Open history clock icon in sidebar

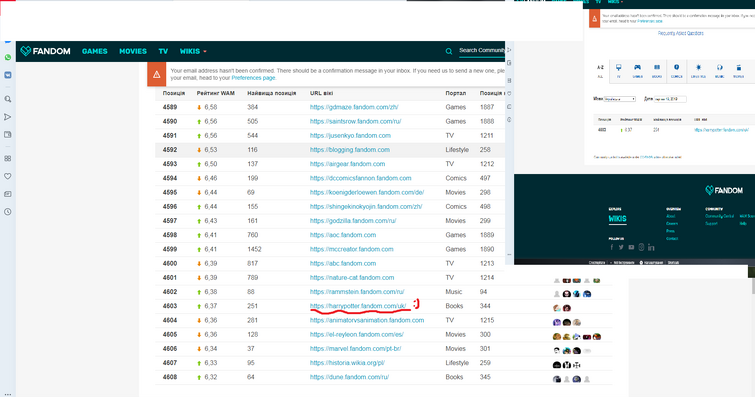tap(8, 212)
